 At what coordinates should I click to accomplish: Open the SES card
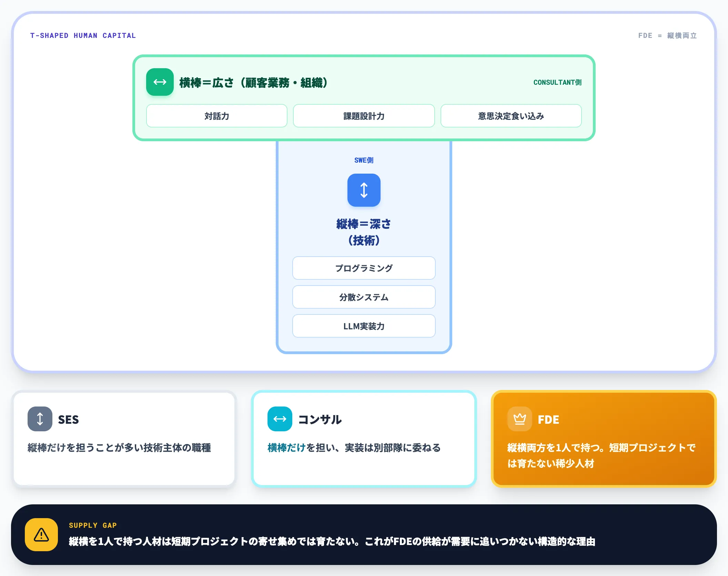tap(124, 439)
